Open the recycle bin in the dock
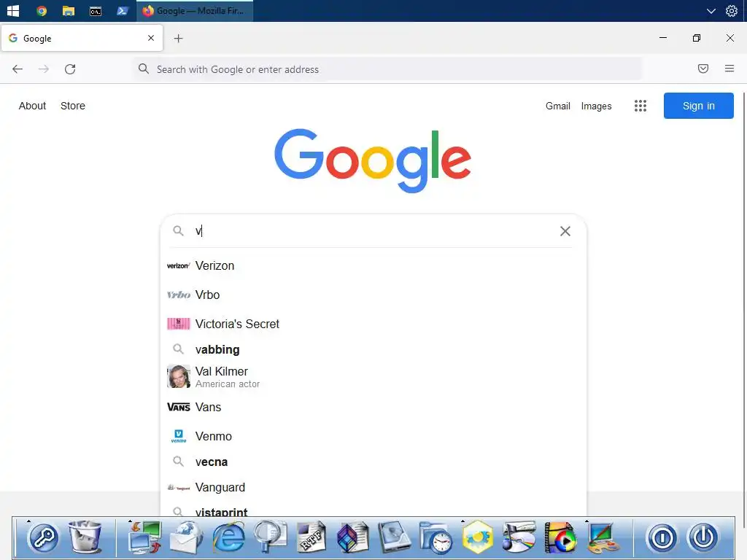 click(85, 537)
